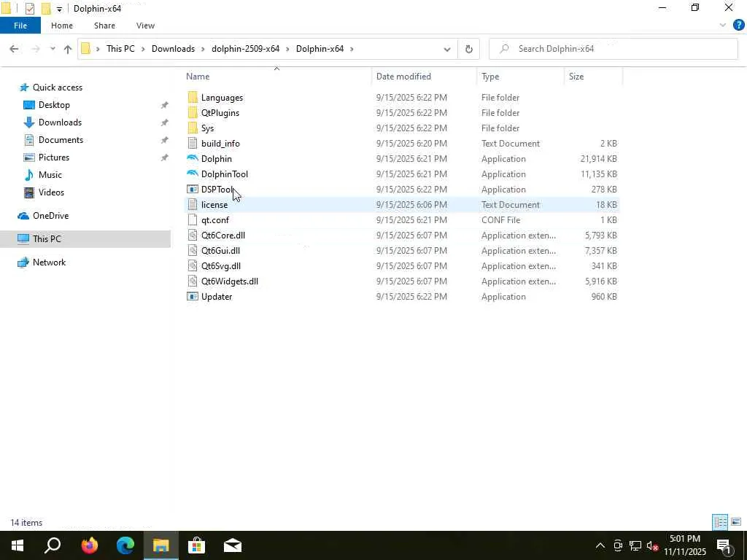Open Music in the navigation pane

tap(50, 175)
